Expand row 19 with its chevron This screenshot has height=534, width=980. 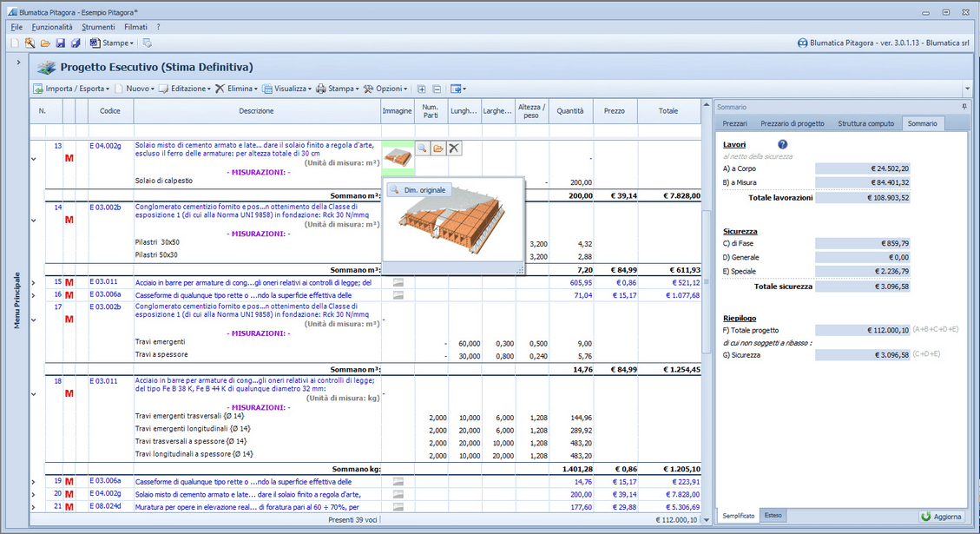pos(34,482)
